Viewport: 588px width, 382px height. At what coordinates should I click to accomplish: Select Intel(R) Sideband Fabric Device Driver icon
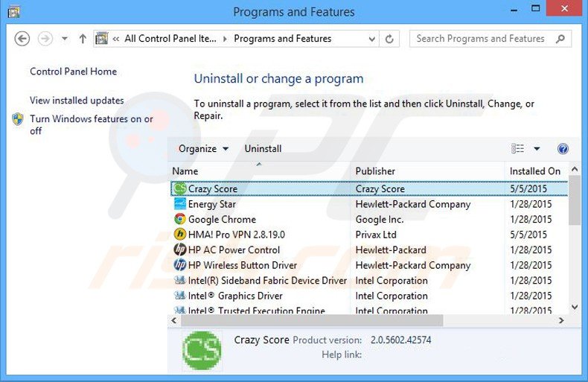[x=180, y=280]
